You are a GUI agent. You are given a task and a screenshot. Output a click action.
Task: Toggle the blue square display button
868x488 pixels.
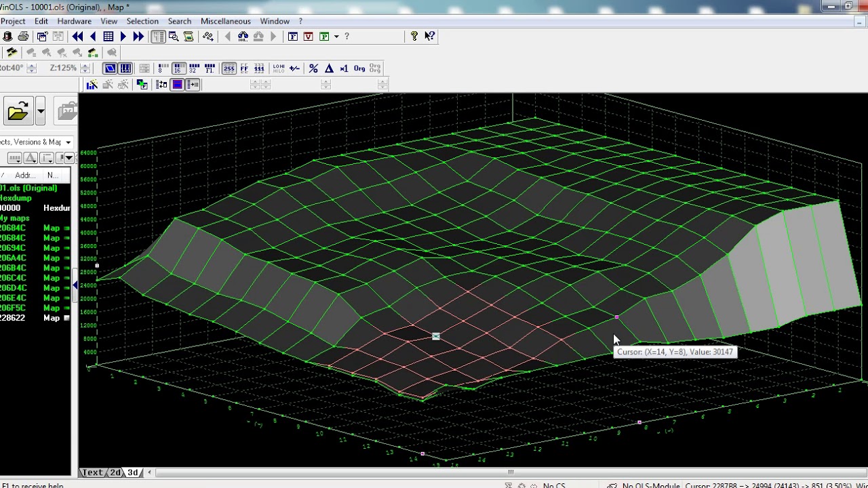(177, 85)
